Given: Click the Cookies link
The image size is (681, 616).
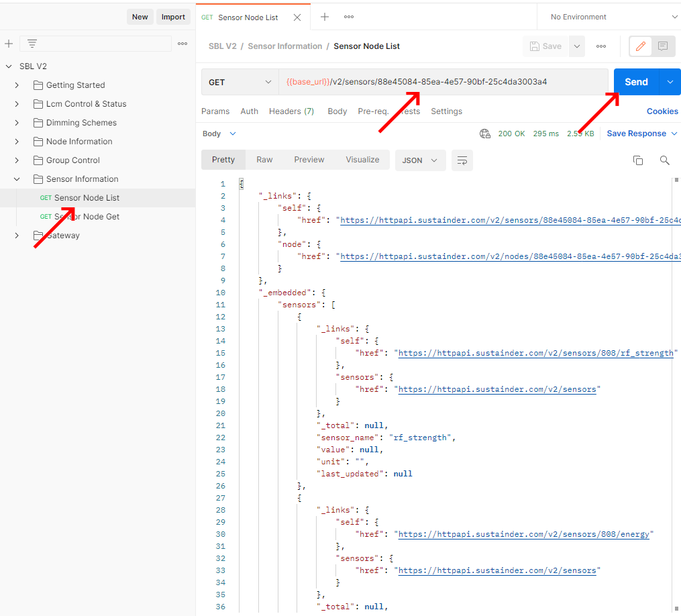Looking at the screenshot, I should click(662, 111).
